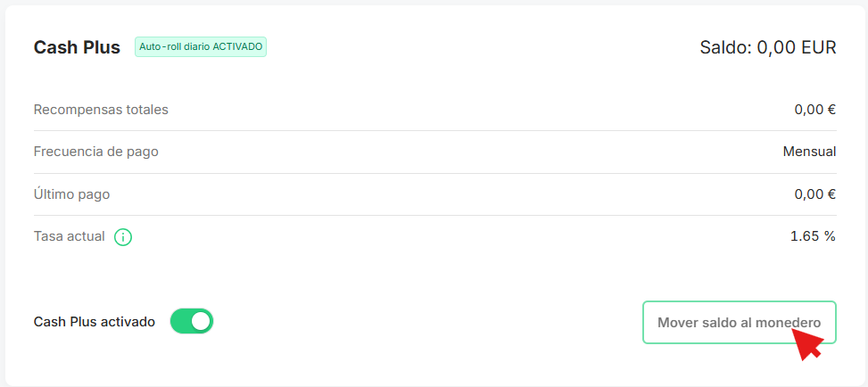Click the Saldo: 0,00 EUR balance text

[768, 47]
